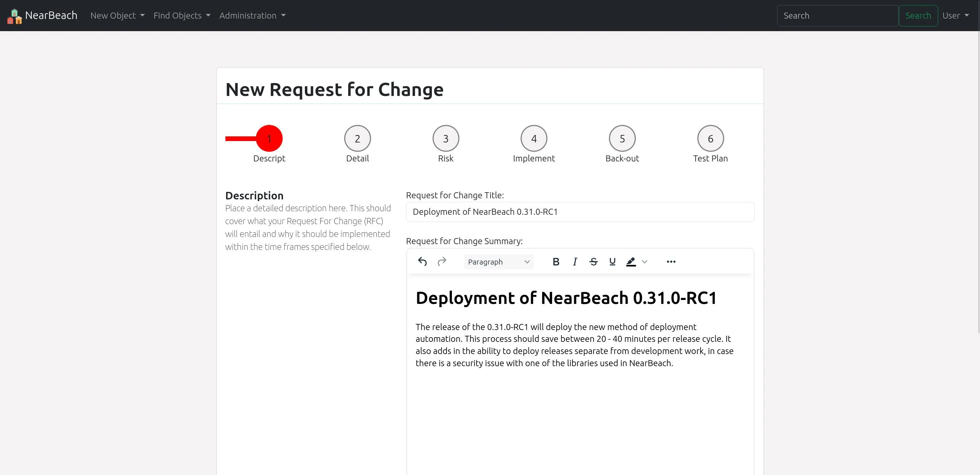Apply strikethrough formatting
Viewport: 980px width, 475px height.
[594, 261]
